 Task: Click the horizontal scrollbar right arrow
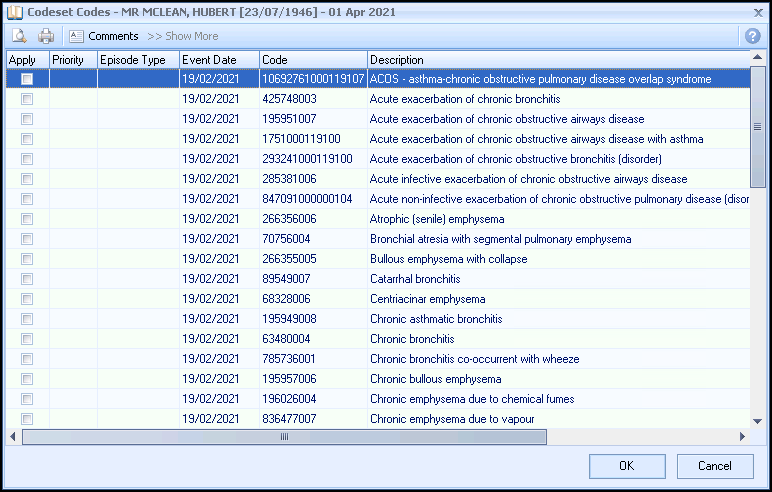tap(742, 437)
